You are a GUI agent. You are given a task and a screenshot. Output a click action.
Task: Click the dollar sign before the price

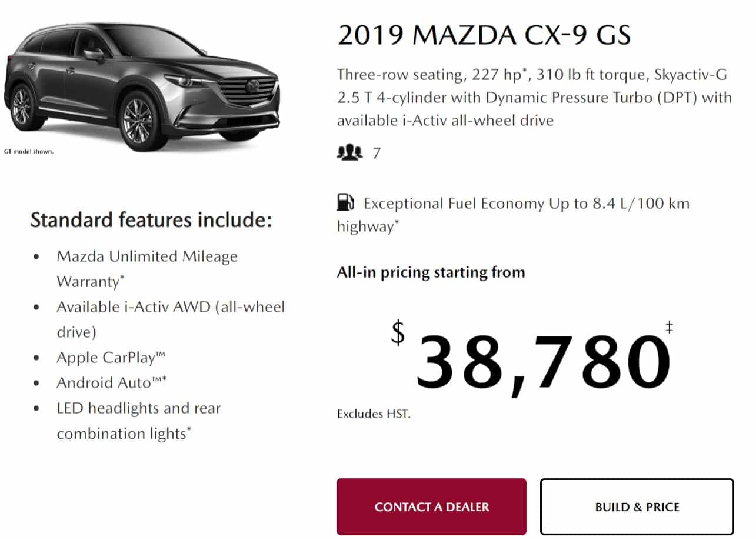tap(398, 334)
